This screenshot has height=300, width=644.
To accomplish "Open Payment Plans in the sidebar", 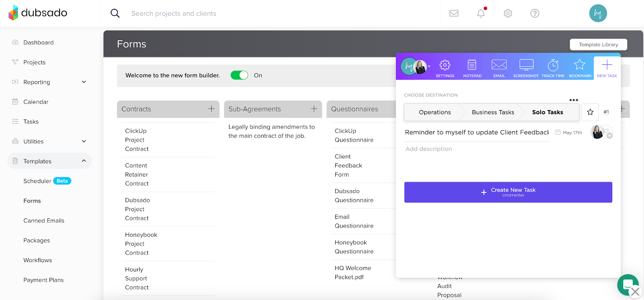I will 43,280.
